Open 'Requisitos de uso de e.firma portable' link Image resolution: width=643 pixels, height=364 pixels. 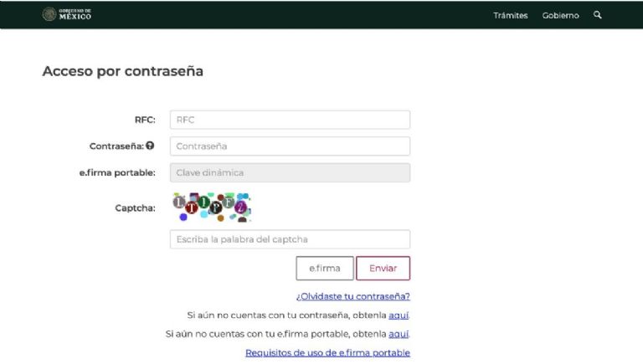pyautogui.click(x=327, y=353)
